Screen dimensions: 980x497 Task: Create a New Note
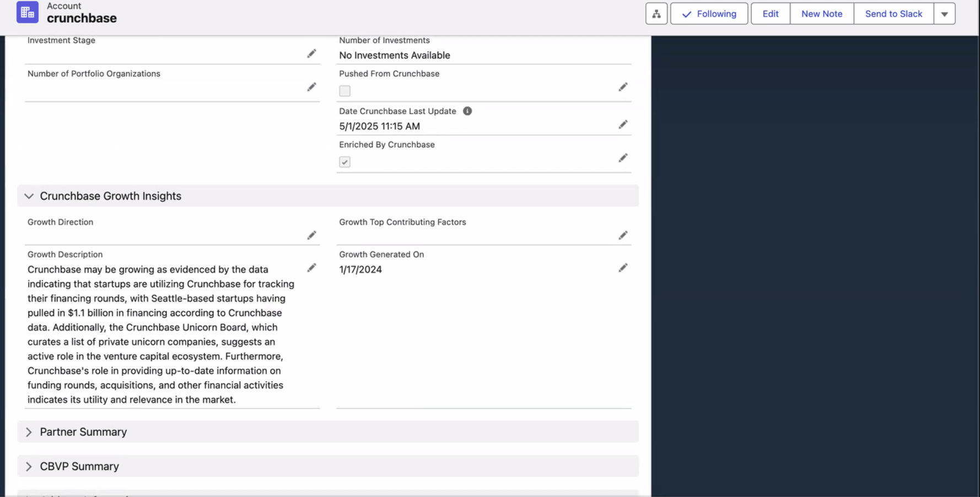[822, 14]
